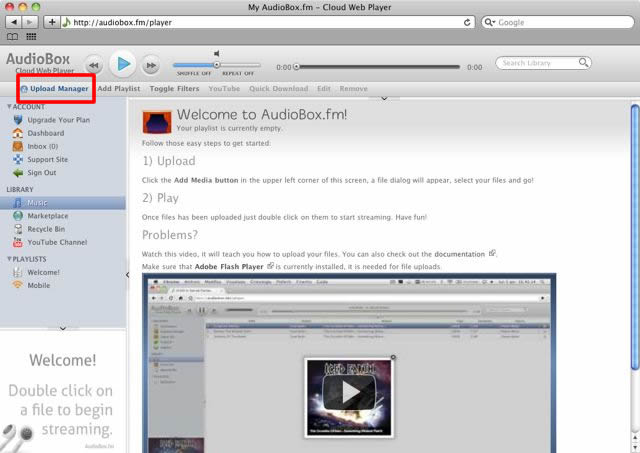Select Music in the library
The width and height of the screenshot is (640, 453).
coord(63,203)
